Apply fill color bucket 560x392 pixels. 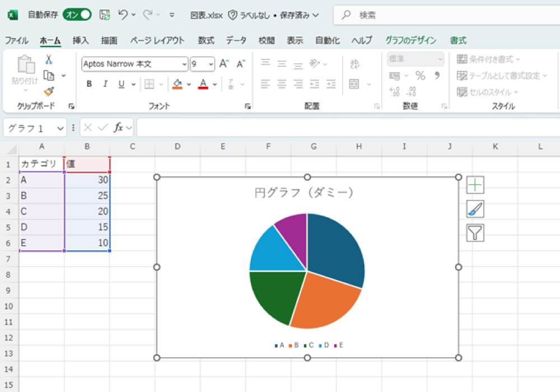(x=178, y=84)
